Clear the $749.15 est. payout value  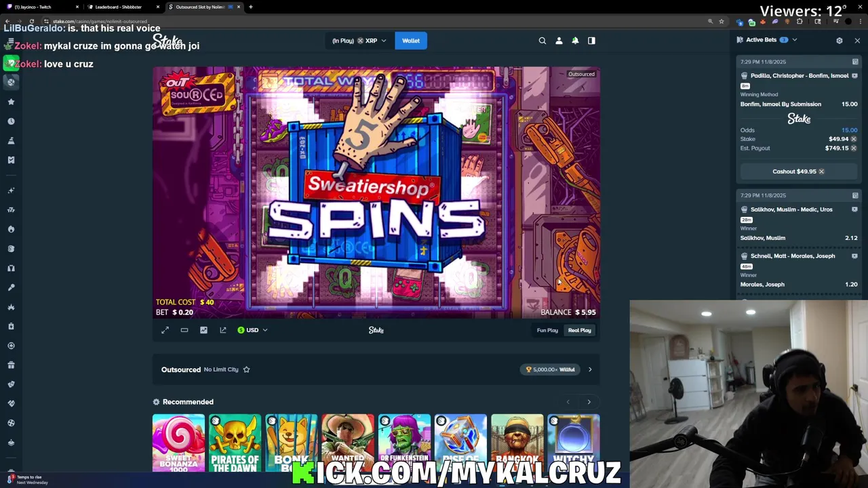(x=854, y=148)
